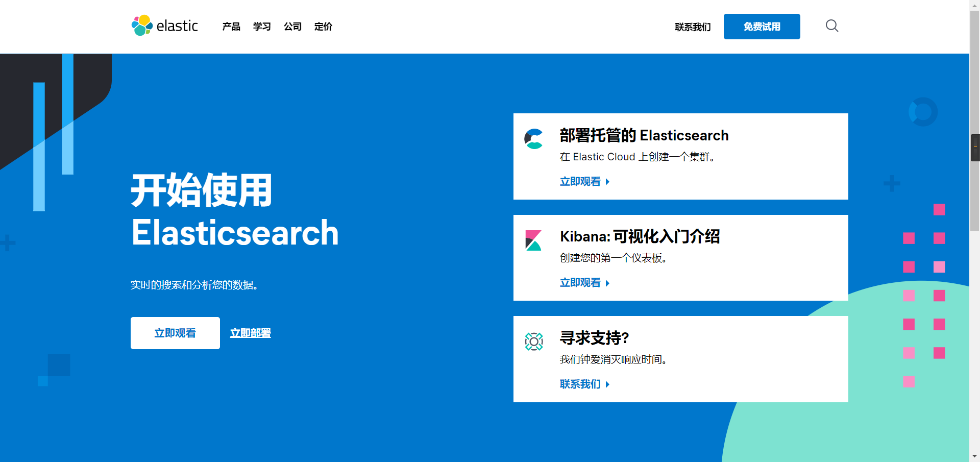Click the white 立即观看 hero button
The width and height of the screenshot is (980, 462).
(175, 333)
